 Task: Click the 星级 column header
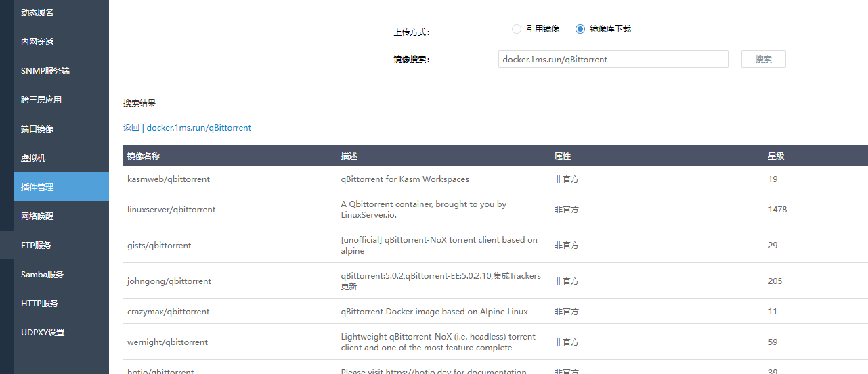(x=776, y=156)
